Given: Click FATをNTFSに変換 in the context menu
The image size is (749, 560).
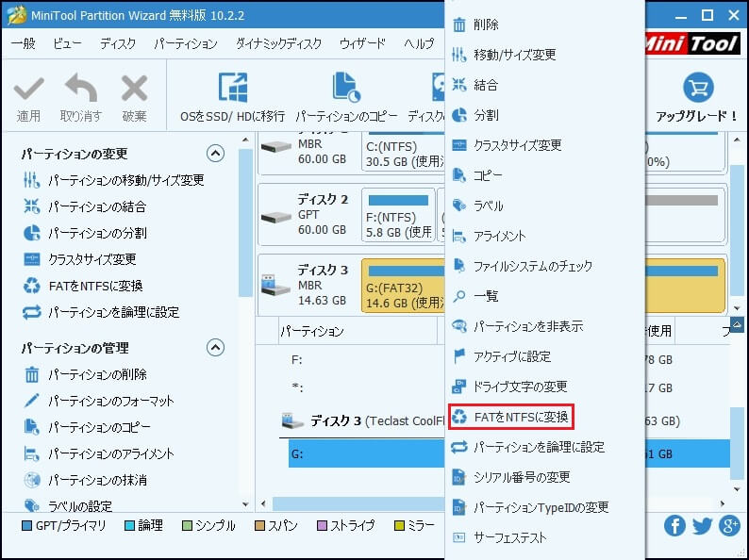Looking at the screenshot, I should 511,418.
